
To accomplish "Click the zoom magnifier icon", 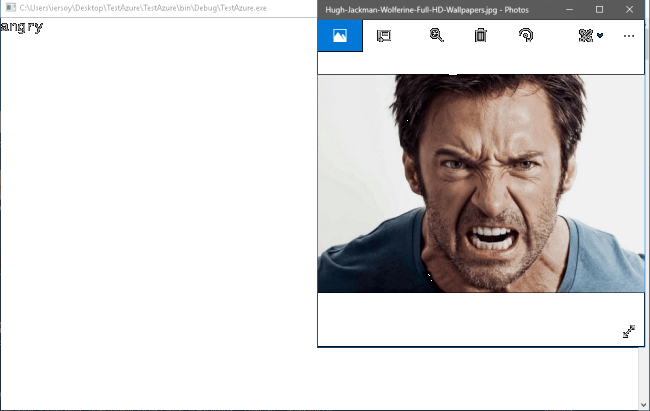I will [436, 35].
